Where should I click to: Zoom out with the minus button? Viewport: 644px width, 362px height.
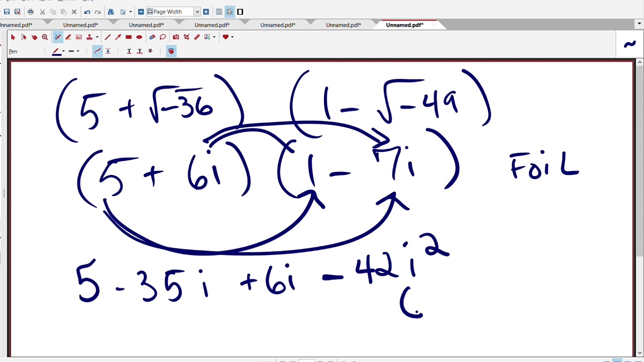(141, 12)
